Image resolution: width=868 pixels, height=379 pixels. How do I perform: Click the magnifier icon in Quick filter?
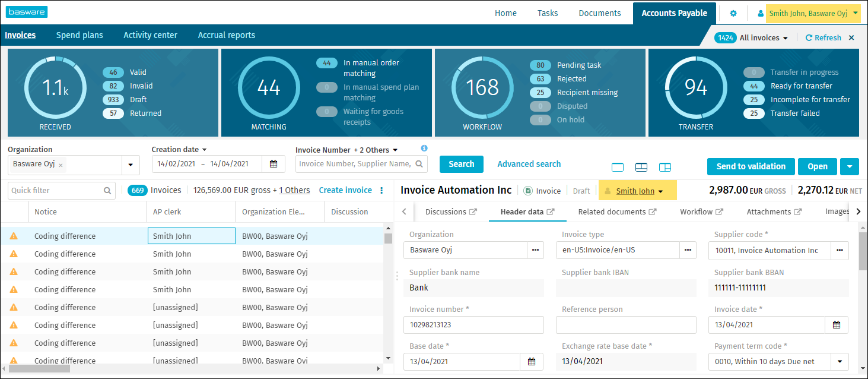(107, 190)
